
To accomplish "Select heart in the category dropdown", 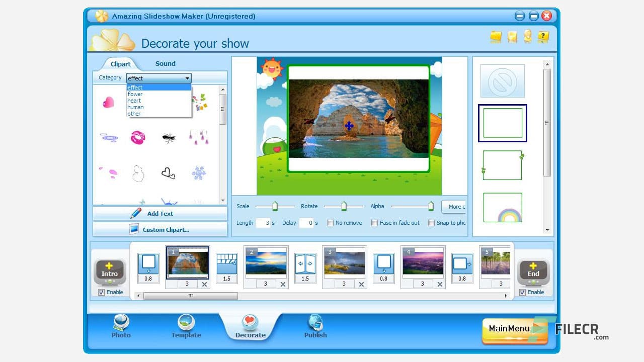I will pyautogui.click(x=134, y=101).
